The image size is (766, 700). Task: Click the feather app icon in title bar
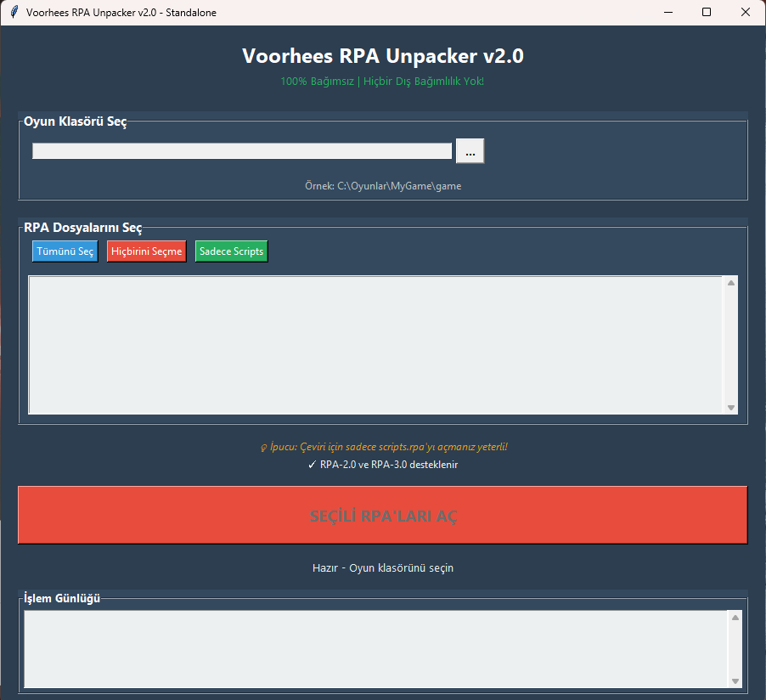click(14, 12)
